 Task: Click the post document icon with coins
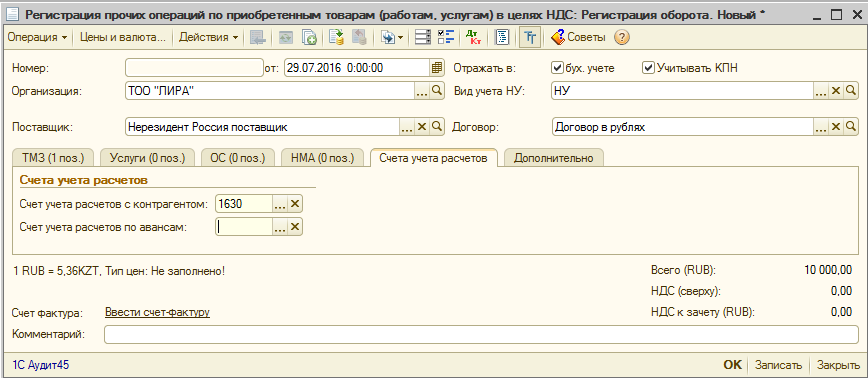point(336,38)
